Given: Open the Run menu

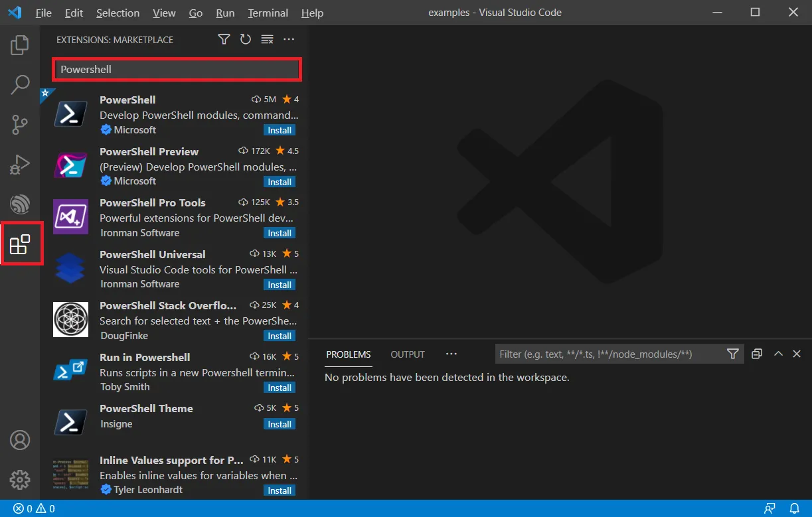Looking at the screenshot, I should coord(225,13).
